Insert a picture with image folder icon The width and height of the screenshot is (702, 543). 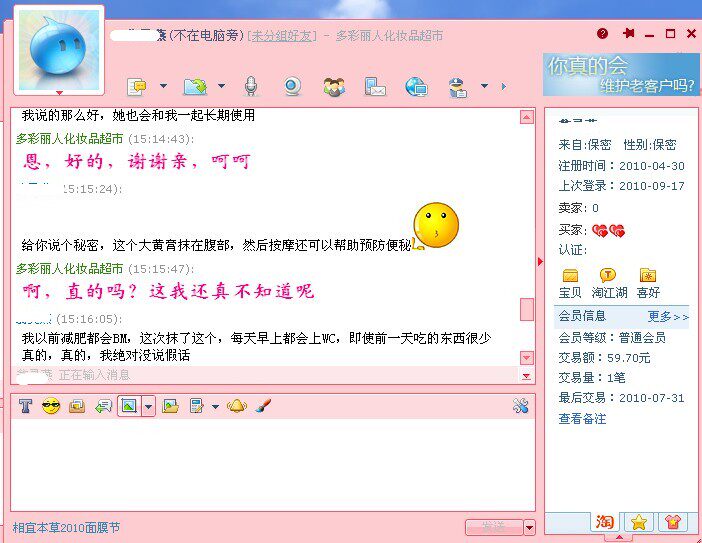170,406
